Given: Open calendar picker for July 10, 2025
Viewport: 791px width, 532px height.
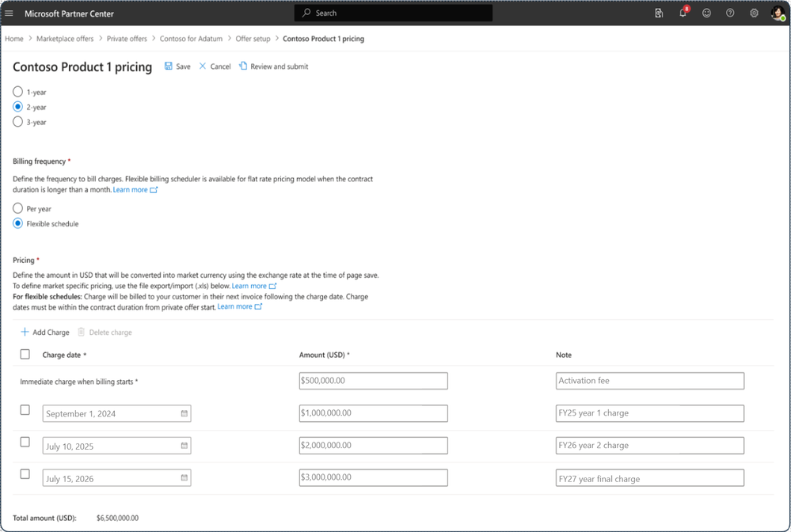Looking at the screenshot, I should (x=184, y=446).
